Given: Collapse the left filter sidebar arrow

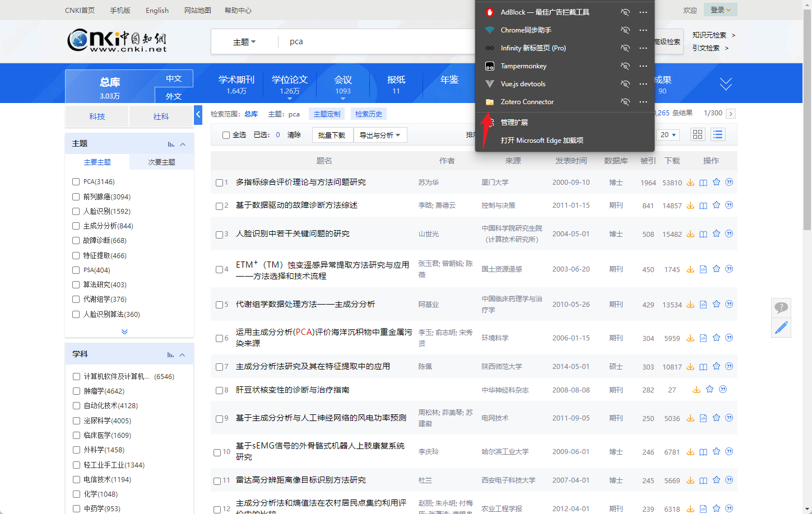Looking at the screenshot, I should coord(198,115).
